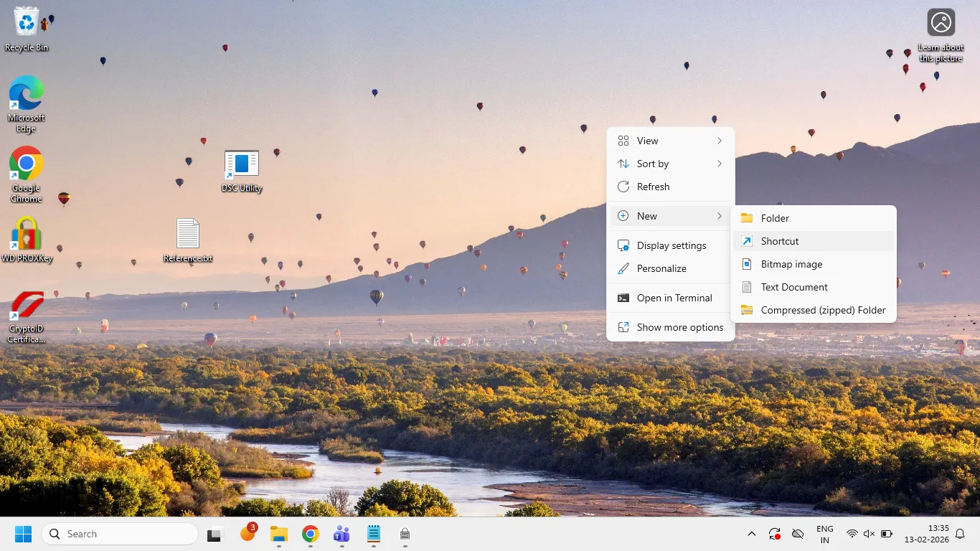Open the ENG IN language switcher
The width and height of the screenshot is (980, 551).
[825, 534]
